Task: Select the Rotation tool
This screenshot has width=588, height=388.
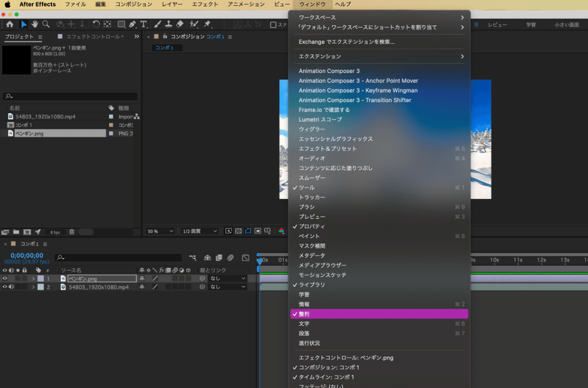Action: [96, 24]
